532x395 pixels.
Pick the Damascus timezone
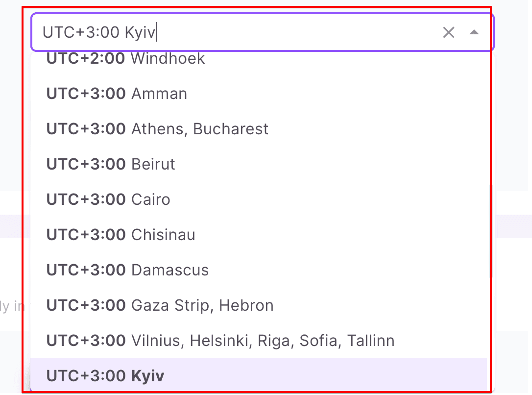[x=127, y=270]
